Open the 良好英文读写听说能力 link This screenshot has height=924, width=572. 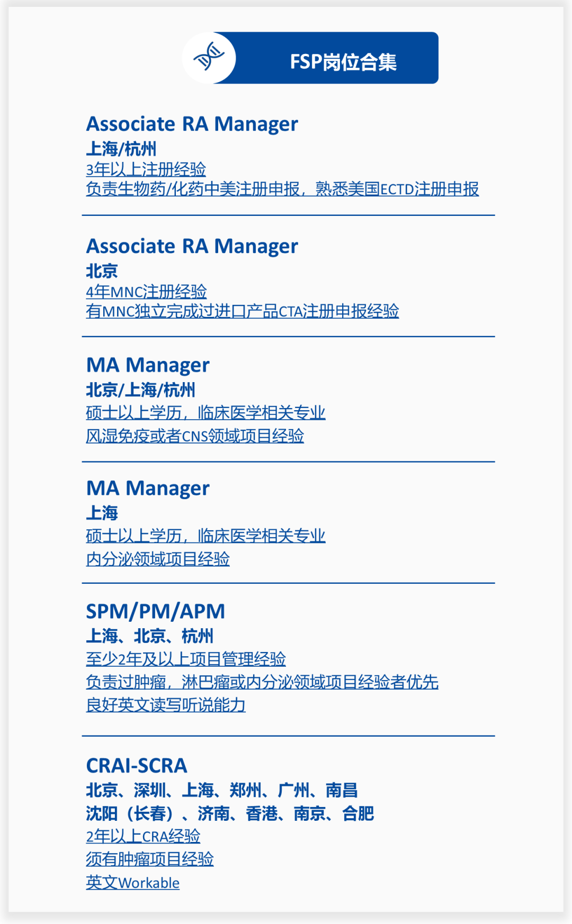(x=166, y=705)
